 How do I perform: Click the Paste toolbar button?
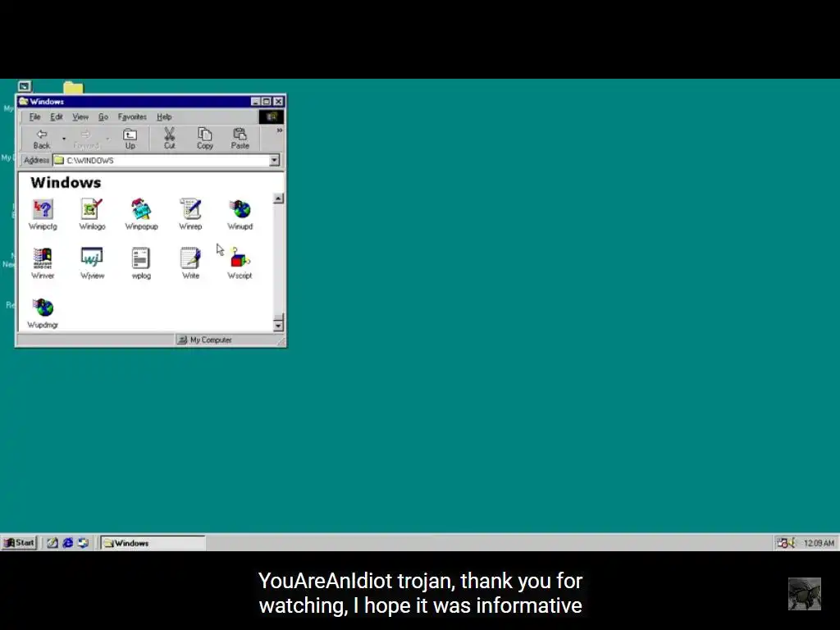240,139
